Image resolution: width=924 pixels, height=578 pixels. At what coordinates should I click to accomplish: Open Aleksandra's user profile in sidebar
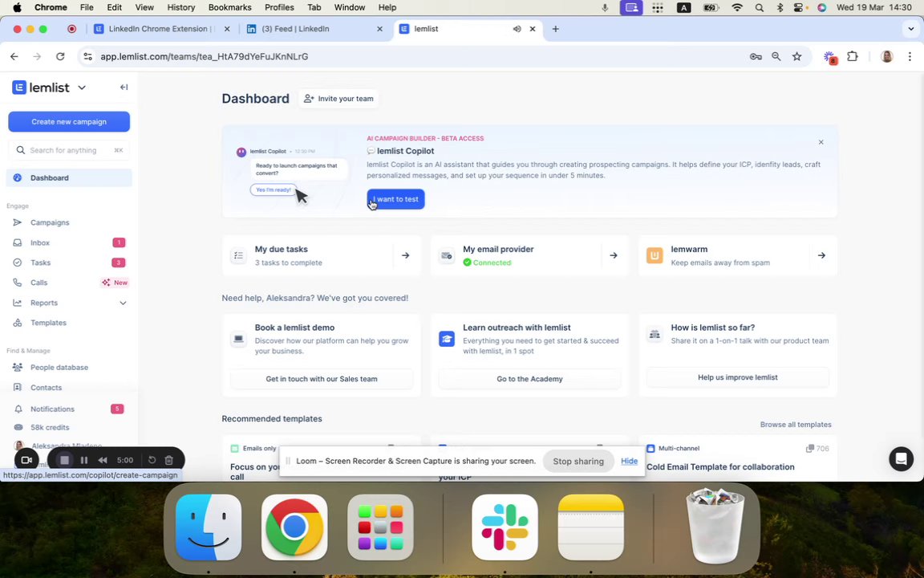[59, 446]
